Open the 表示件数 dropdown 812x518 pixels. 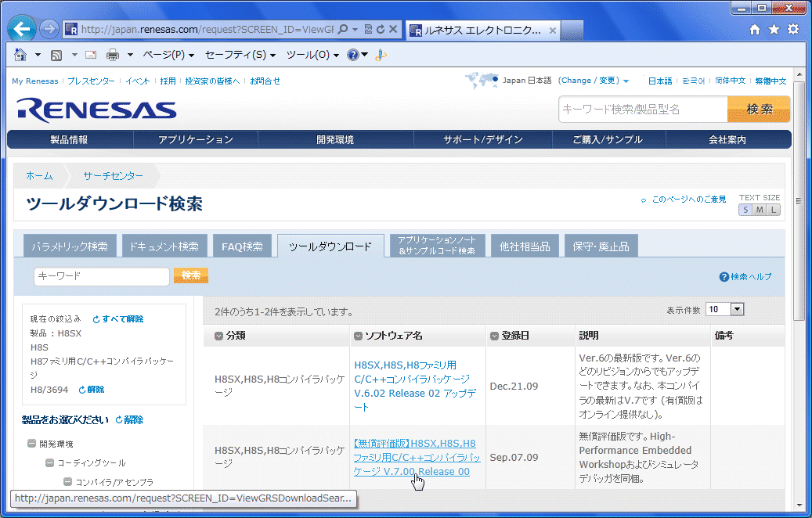725,309
